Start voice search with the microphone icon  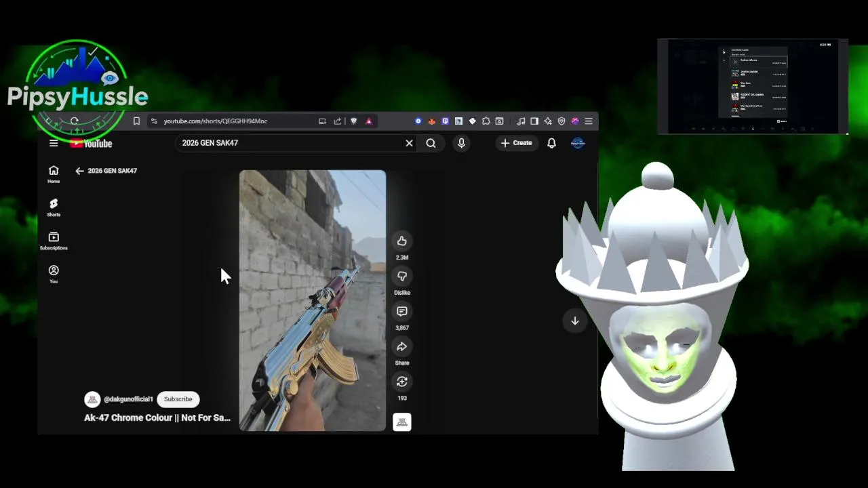tap(461, 143)
